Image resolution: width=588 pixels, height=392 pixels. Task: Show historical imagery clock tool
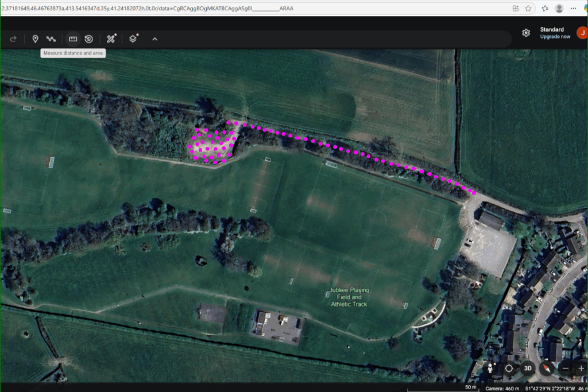click(89, 38)
